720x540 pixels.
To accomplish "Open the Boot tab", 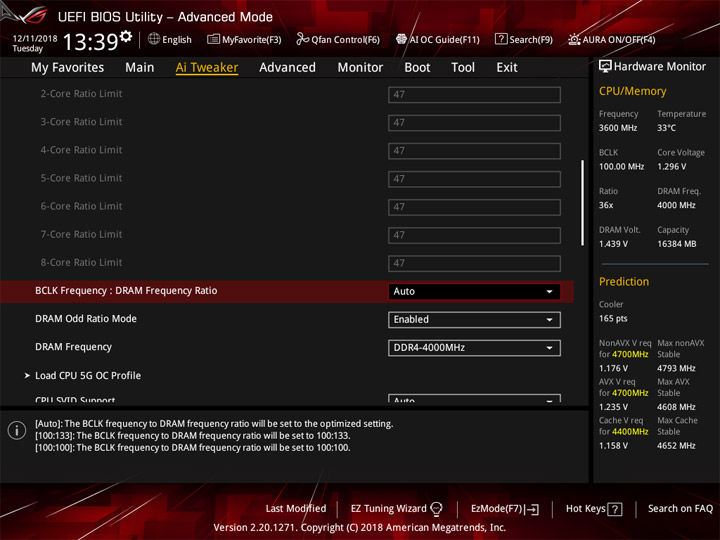I will (417, 68).
